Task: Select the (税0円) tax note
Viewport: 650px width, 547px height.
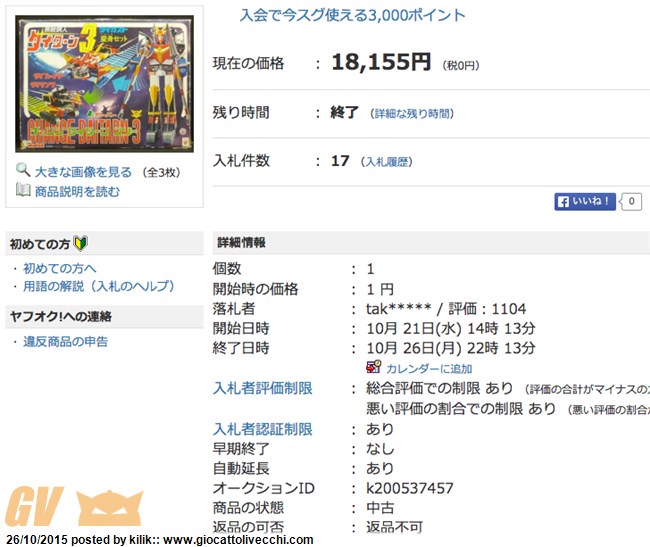Action: (x=461, y=65)
